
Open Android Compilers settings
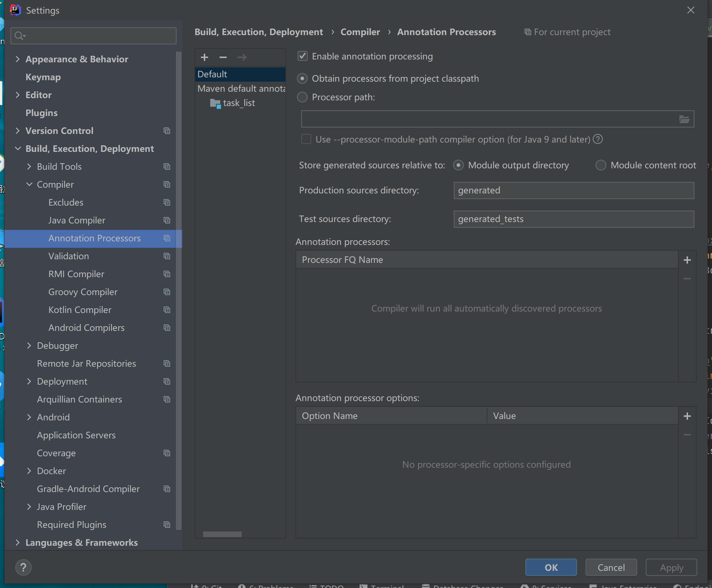86,328
